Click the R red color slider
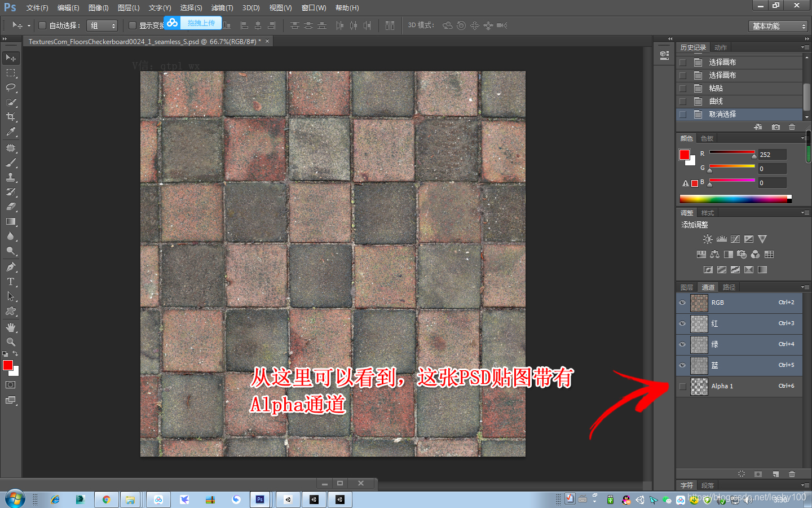The image size is (812, 508). pos(732,152)
